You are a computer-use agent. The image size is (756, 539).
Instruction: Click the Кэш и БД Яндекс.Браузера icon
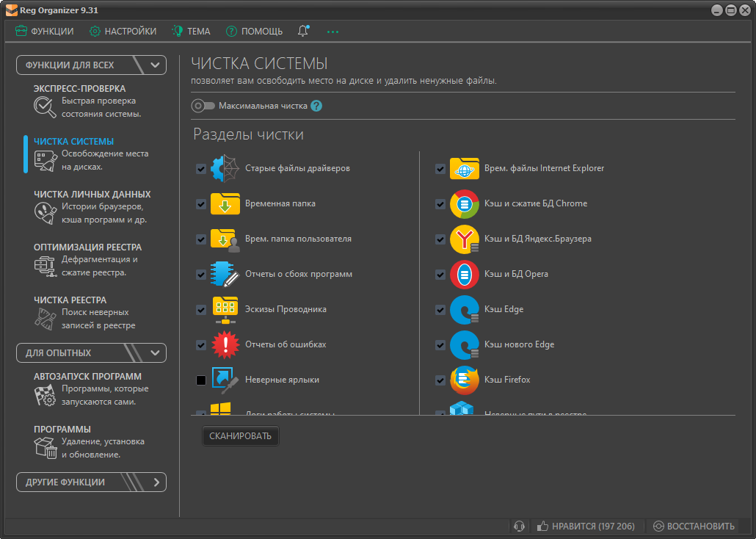click(x=464, y=239)
